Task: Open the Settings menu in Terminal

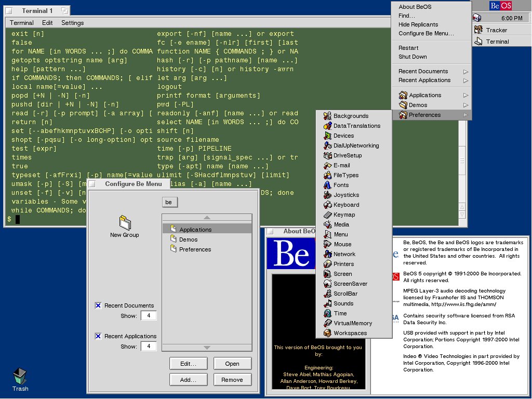Action: click(x=73, y=23)
